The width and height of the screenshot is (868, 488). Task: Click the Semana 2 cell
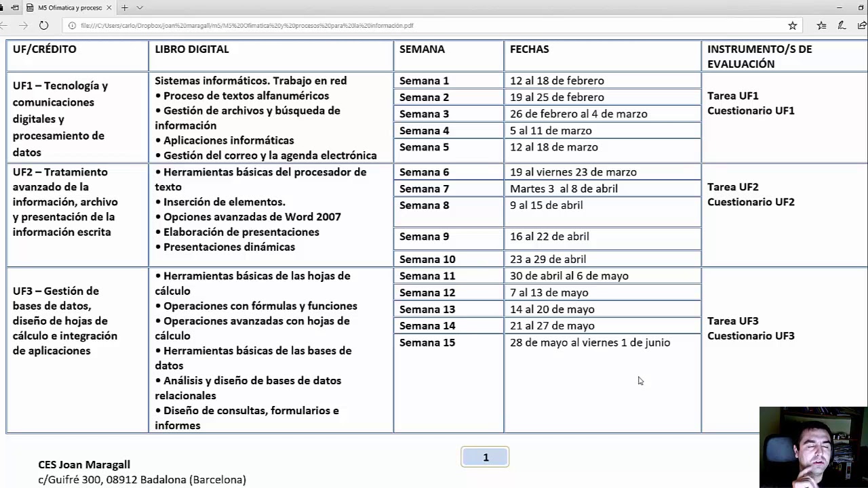click(x=448, y=97)
